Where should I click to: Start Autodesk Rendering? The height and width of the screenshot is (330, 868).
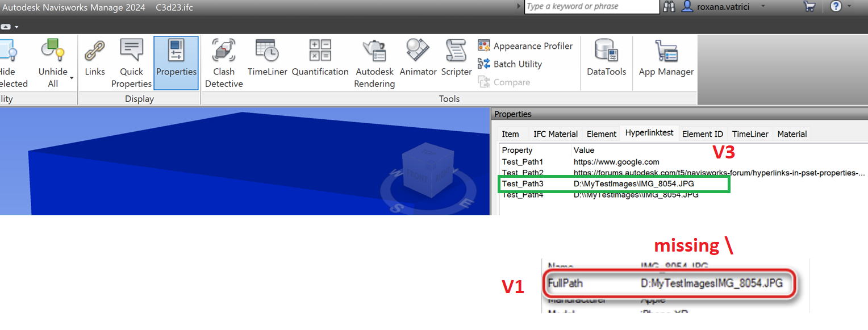coord(374,62)
